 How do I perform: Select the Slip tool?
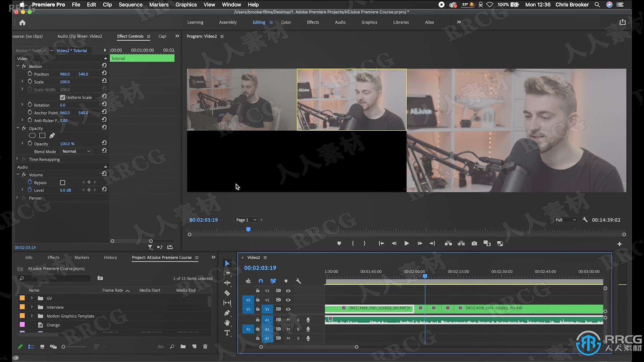(x=227, y=303)
